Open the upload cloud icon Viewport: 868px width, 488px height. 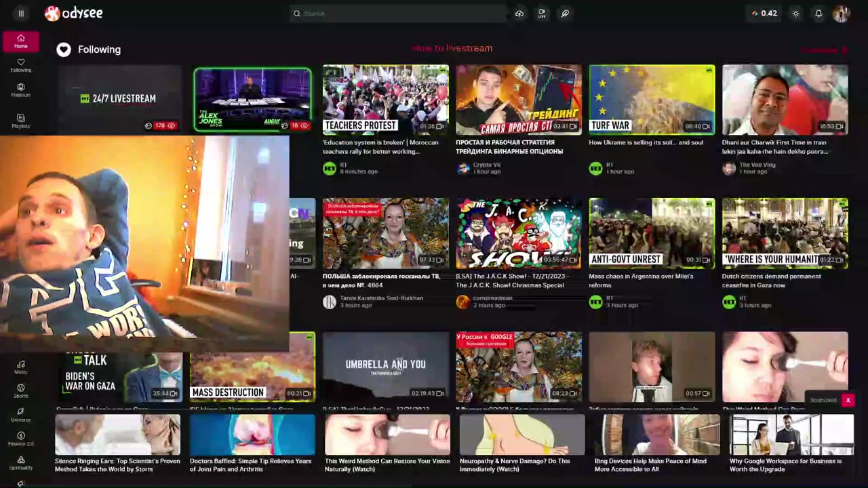519,14
